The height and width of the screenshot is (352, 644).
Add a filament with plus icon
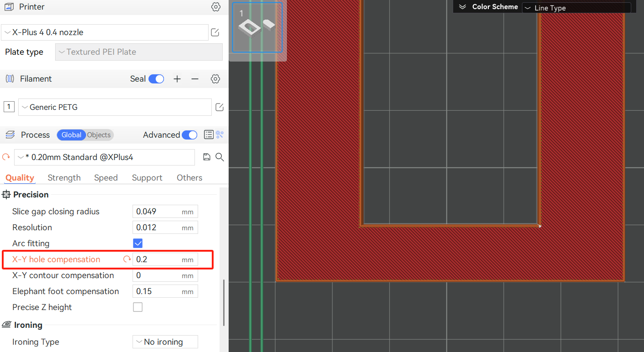tap(177, 79)
